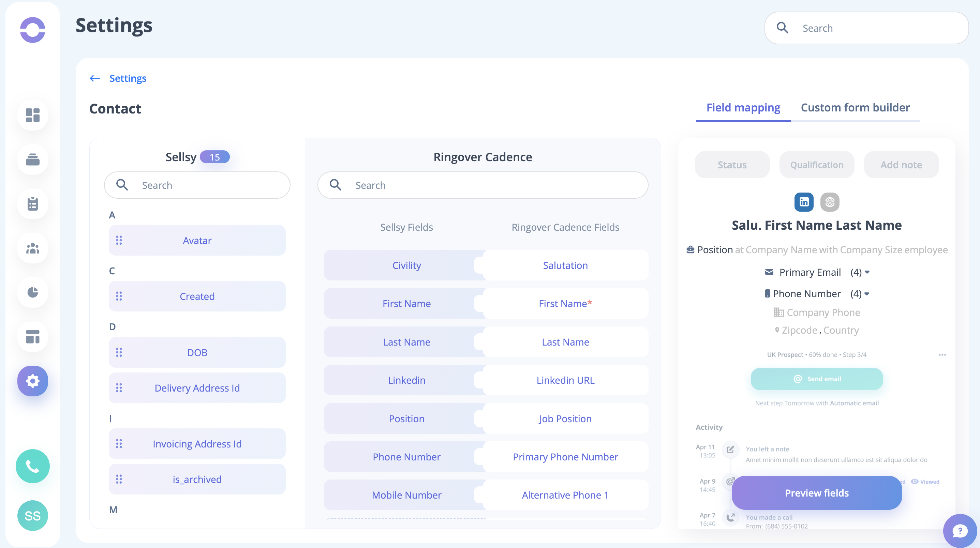Click the magnifier icon in top search

pyautogui.click(x=782, y=28)
